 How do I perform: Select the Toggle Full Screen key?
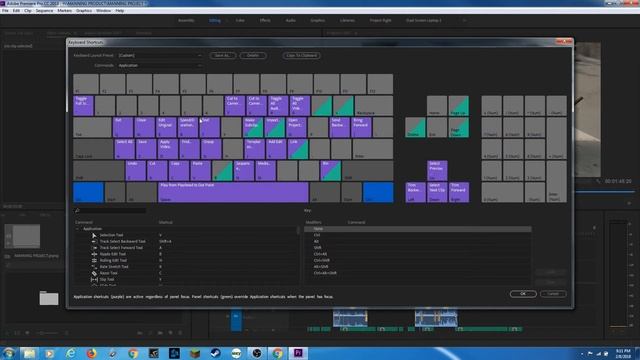(83, 106)
